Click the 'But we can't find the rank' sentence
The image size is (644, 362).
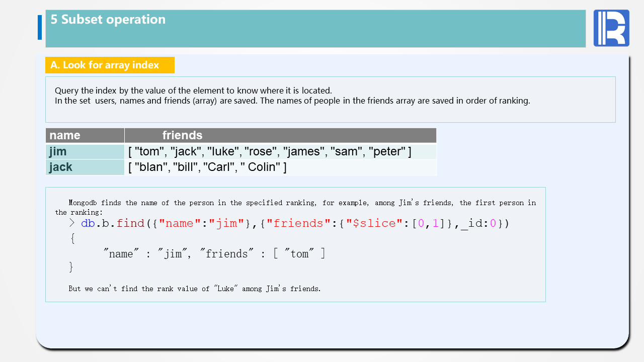click(194, 289)
